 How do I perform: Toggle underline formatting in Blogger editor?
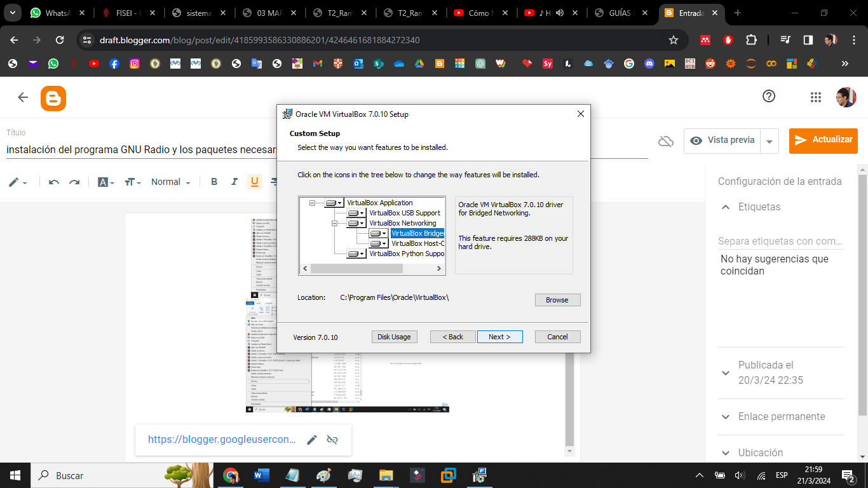pos(255,182)
